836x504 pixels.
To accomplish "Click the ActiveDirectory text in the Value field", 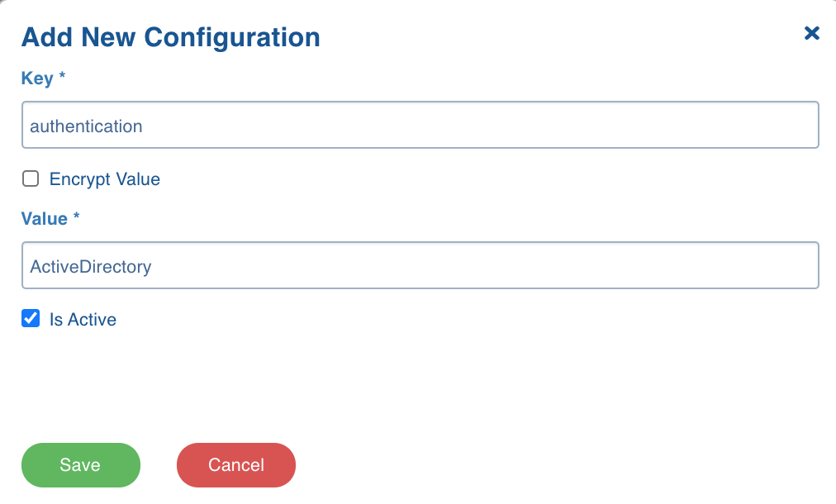I will pyautogui.click(x=91, y=267).
